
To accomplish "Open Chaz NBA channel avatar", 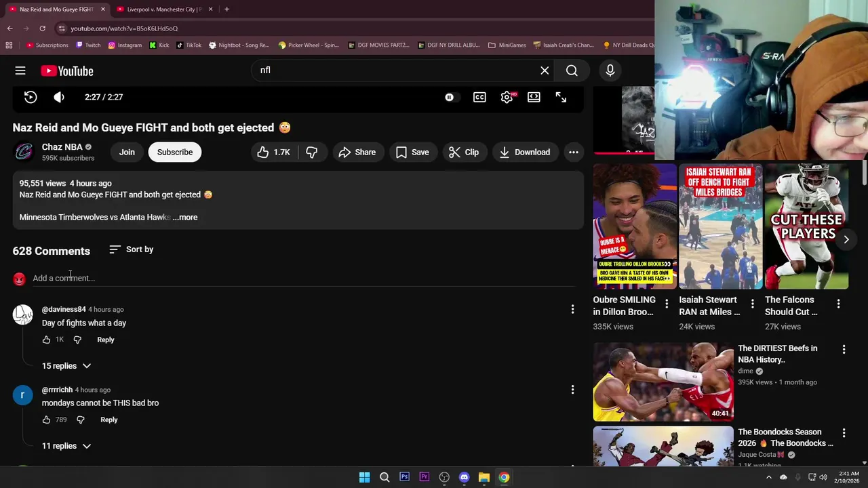I will 24,152.
